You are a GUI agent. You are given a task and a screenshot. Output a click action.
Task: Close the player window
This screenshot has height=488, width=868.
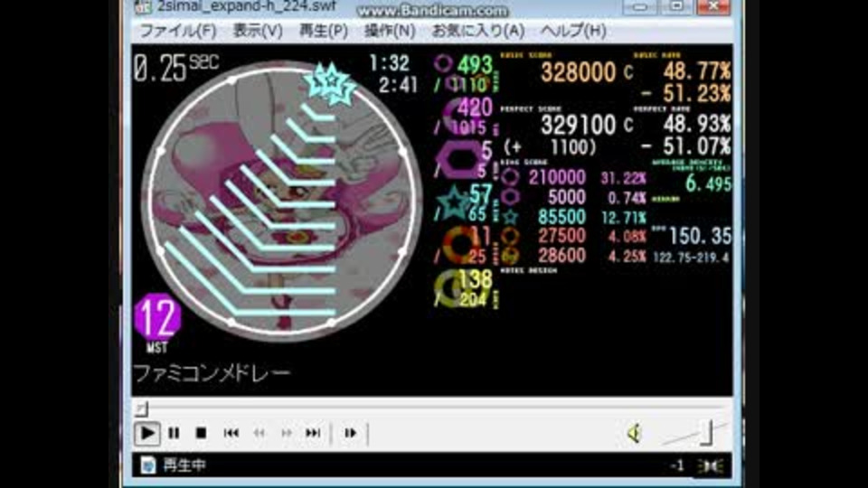pos(713,6)
